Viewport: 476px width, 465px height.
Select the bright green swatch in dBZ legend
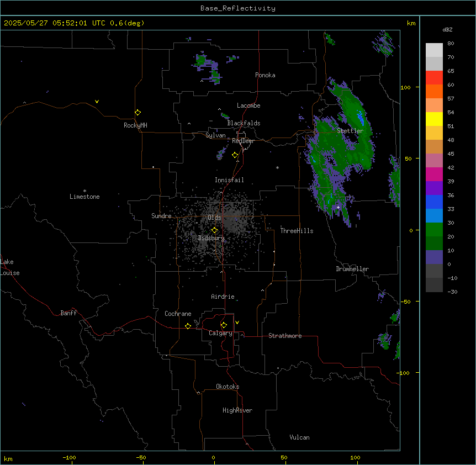434,230
